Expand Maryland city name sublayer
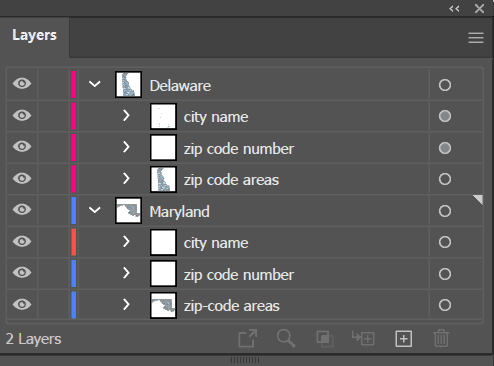Image resolution: width=494 pixels, height=366 pixels. click(126, 242)
